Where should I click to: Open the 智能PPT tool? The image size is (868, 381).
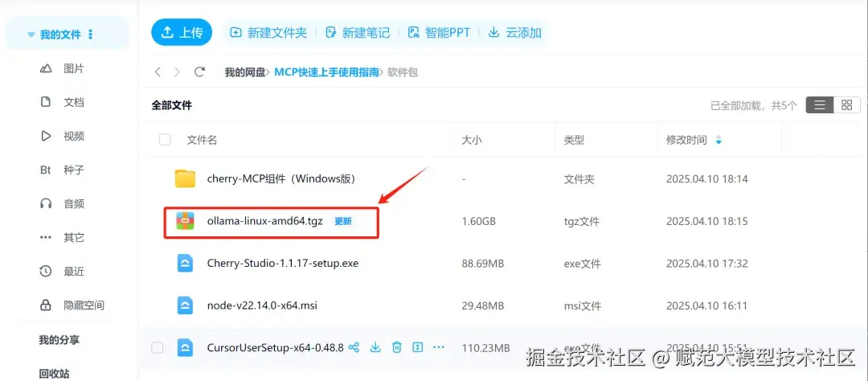click(x=439, y=33)
